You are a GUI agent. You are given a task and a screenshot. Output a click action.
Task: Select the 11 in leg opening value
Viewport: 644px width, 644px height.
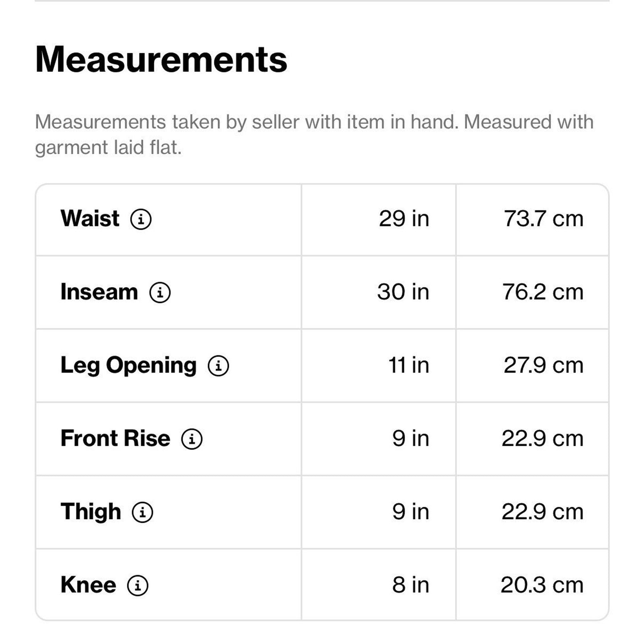pos(408,365)
